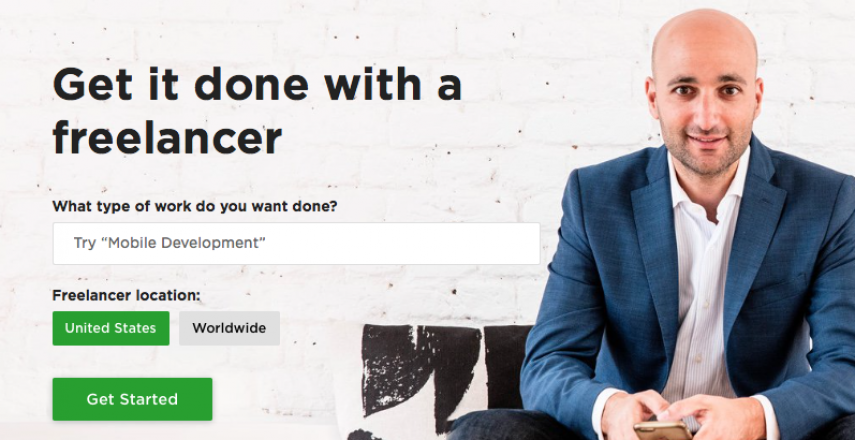Switch freelancer location to Worldwide
The height and width of the screenshot is (440, 855).
[x=229, y=328]
